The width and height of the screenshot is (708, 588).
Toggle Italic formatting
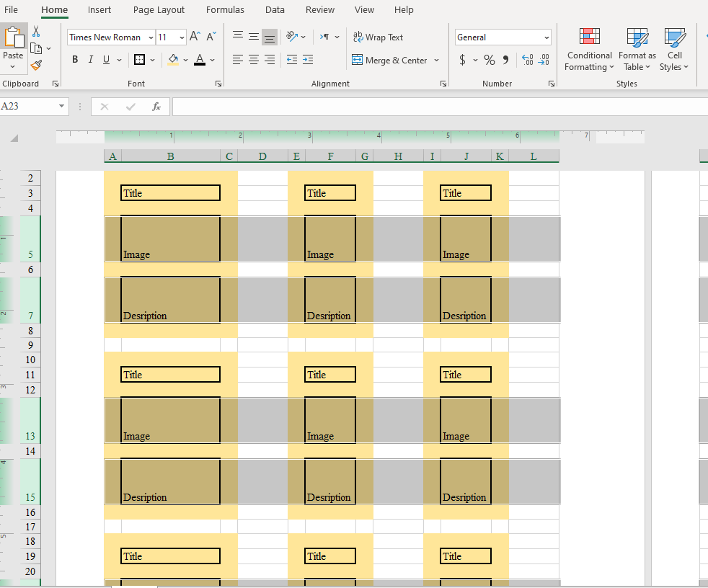coord(91,60)
